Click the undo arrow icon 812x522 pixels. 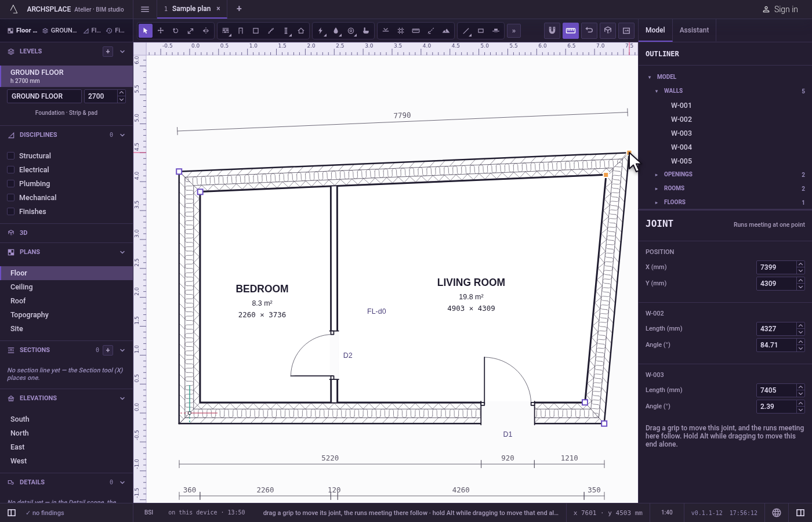pos(589,30)
